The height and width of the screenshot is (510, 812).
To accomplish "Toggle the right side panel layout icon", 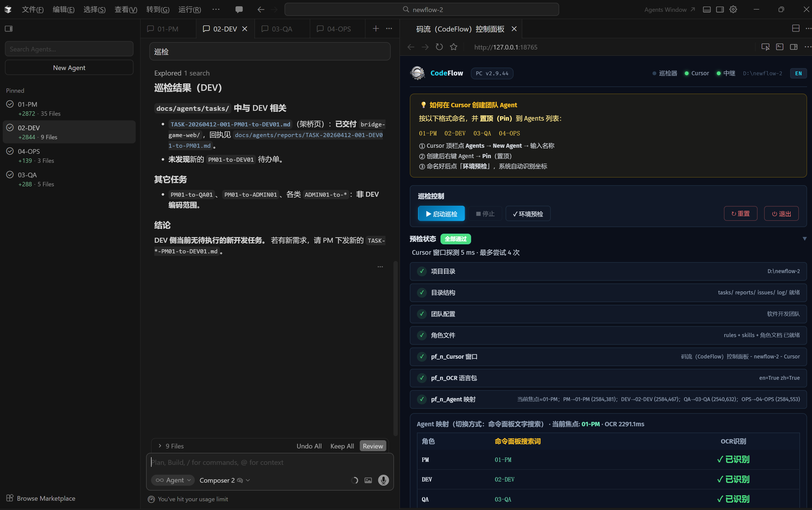I will (x=720, y=10).
